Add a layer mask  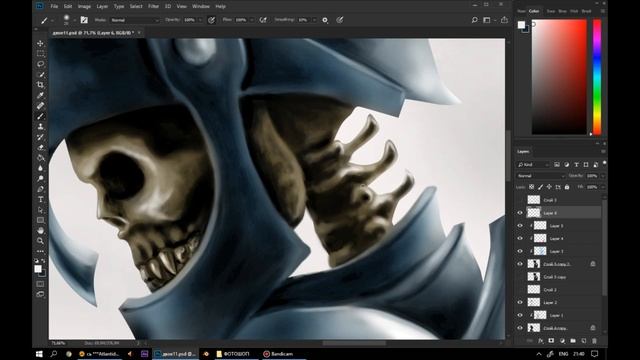point(551,340)
